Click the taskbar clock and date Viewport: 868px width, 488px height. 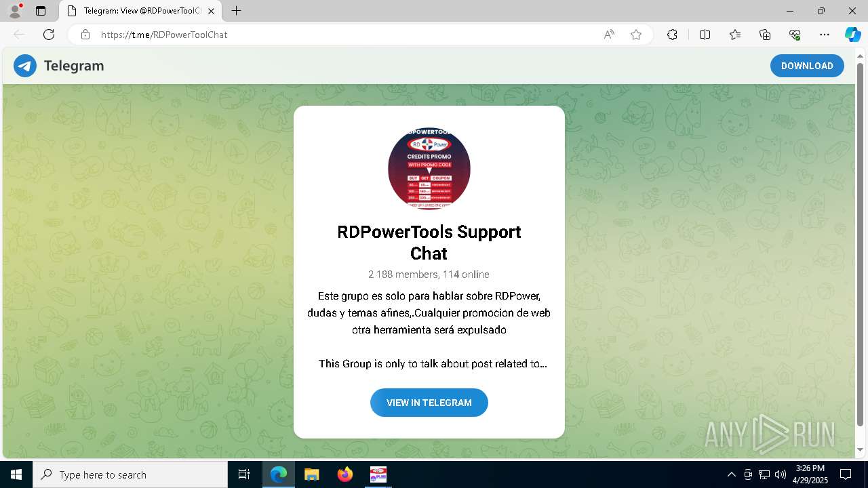(810, 474)
